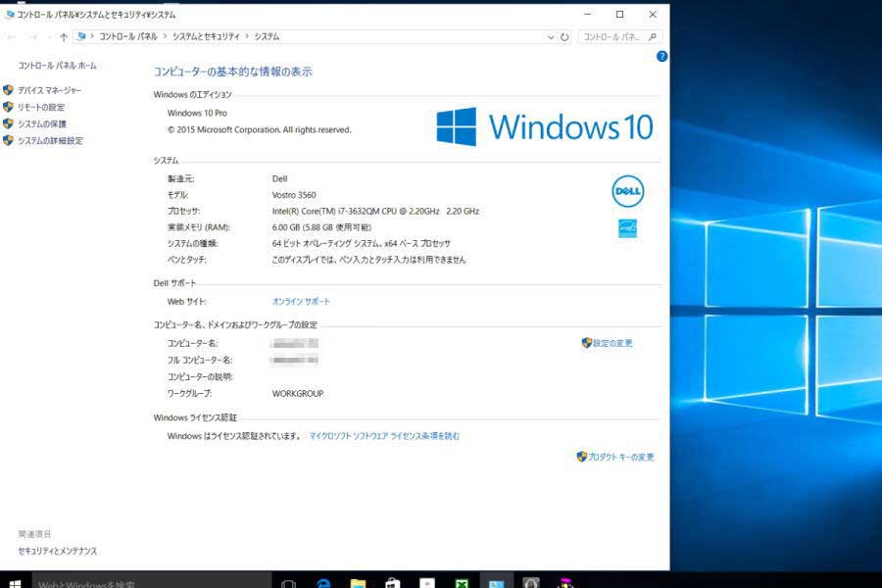Viewport: 882px width, 588px height.
Task: Click the コンピューターの基本的な情報の表示 heading
Action: coord(233,72)
